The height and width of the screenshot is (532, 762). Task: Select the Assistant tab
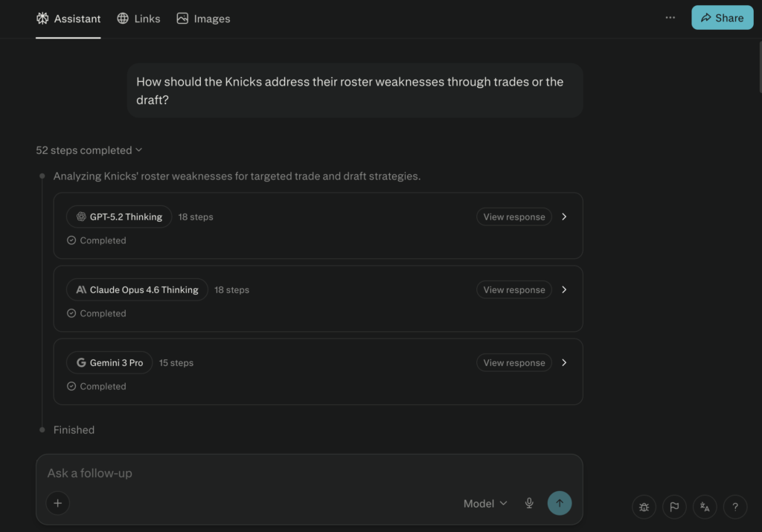tap(68, 19)
